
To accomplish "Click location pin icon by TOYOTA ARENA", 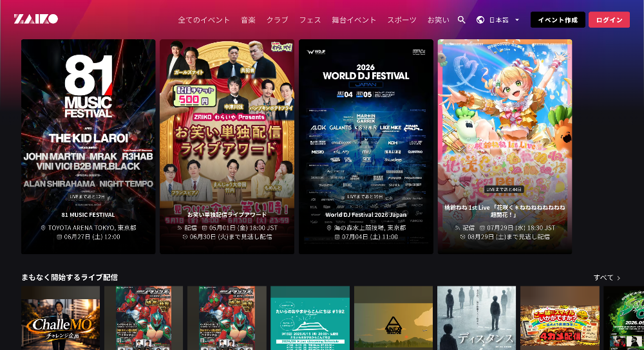I will point(43,228).
